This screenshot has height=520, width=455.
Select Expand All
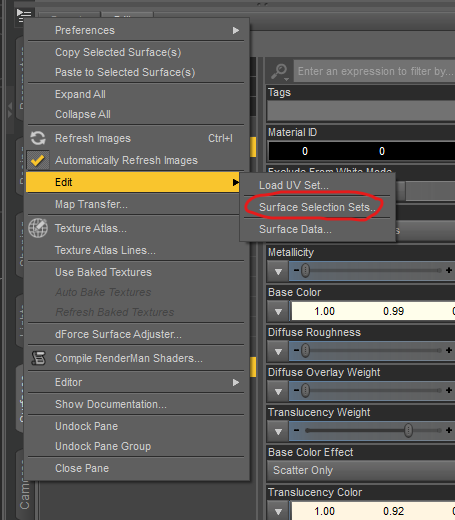[136, 94]
